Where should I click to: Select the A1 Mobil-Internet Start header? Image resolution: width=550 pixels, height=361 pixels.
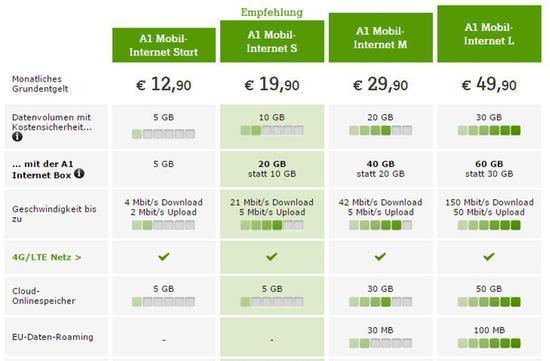164,45
